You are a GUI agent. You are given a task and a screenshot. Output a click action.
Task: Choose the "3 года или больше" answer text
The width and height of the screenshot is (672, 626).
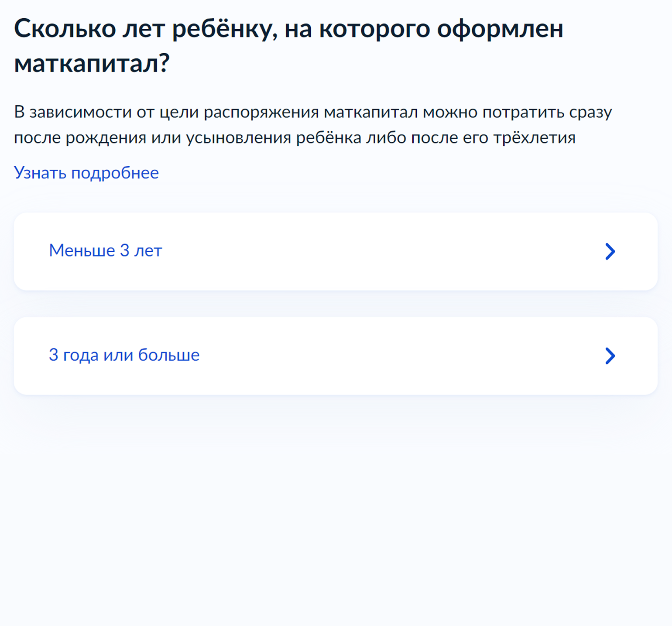click(124, 355)
